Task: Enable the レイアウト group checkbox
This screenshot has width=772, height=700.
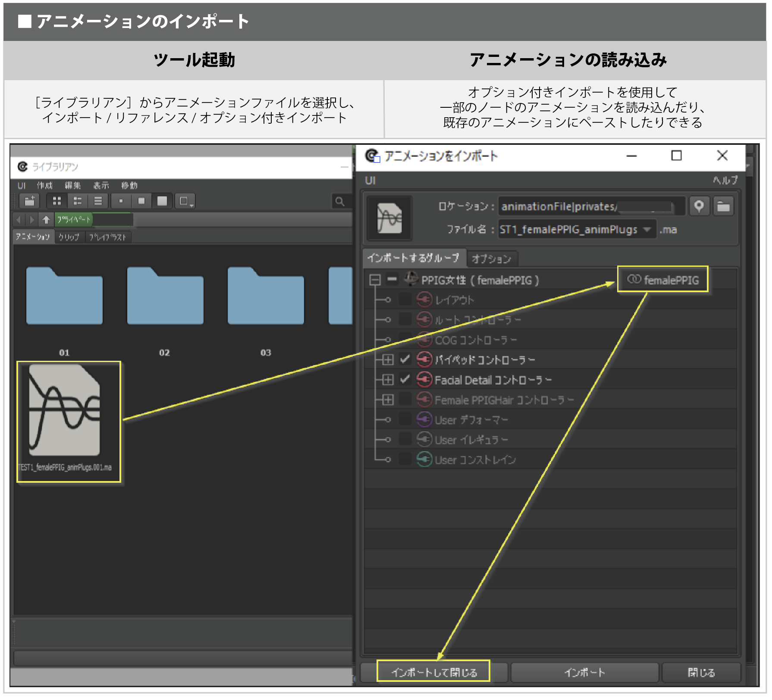Action: coord(405,299)
